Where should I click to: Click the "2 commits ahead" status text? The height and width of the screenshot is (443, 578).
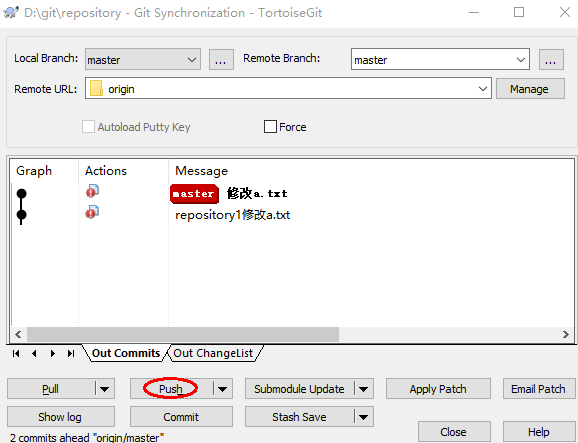[87, 437]
